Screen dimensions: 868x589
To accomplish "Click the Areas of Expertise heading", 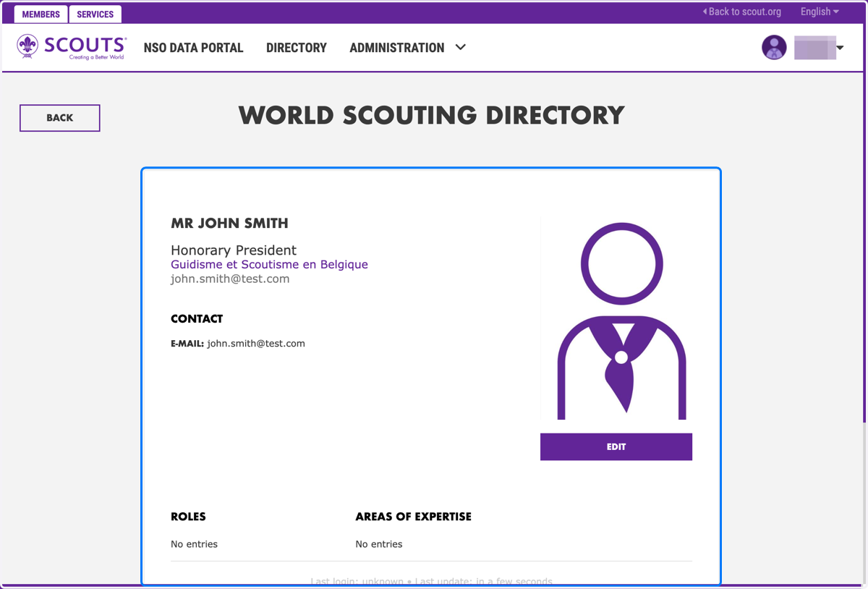I will pos(413,517).
